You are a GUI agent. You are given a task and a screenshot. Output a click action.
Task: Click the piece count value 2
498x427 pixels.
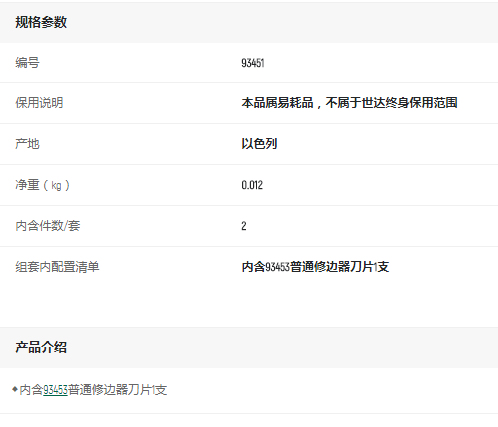pyautogui.click(x=244, y=226)
